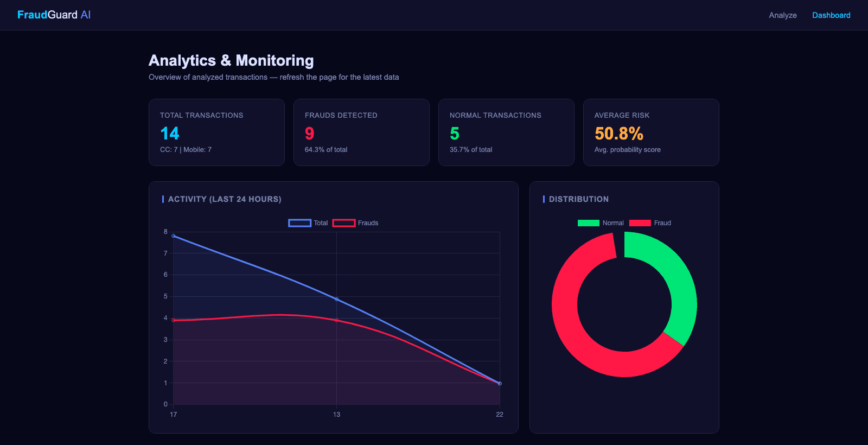Select the Frauds data point at hour 13
Screen dimensions: 868x445
coord(336,321)
